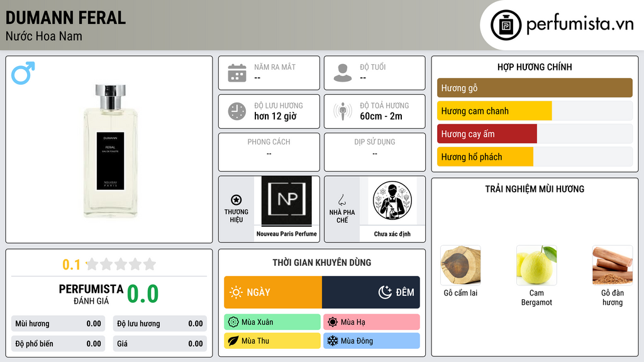Click the '60cm - 2m' sillage value

pyautogui.click(x=381, y=116)
